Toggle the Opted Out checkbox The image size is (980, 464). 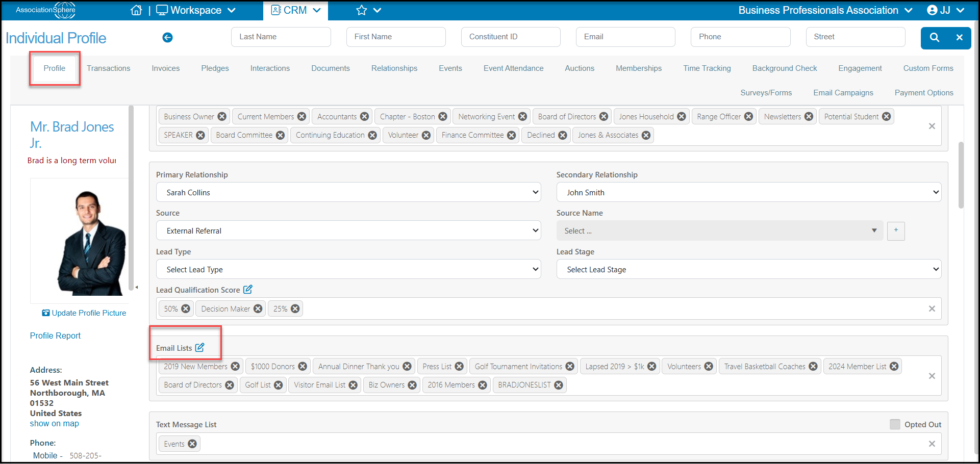(895, 424)
